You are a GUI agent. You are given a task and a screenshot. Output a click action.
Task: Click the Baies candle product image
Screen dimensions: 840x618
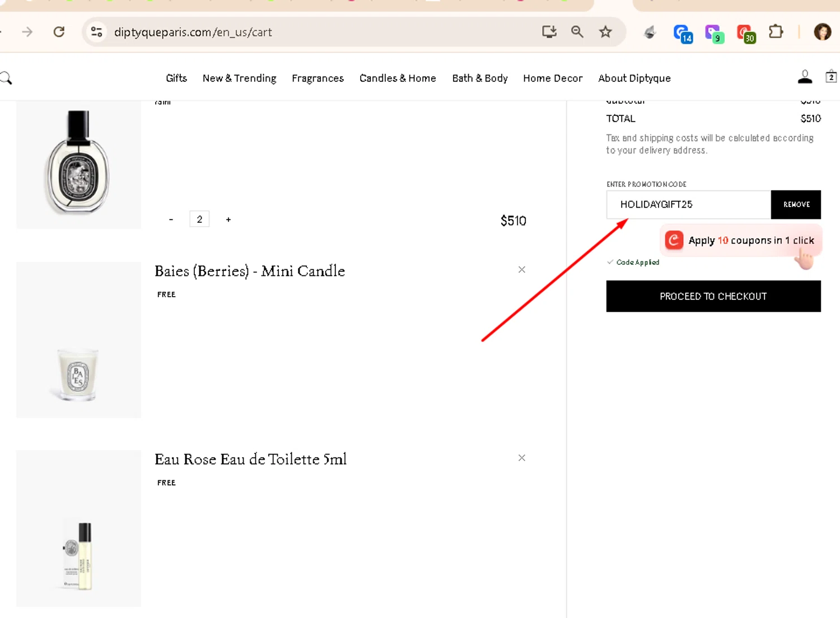[x=78, y=340]
